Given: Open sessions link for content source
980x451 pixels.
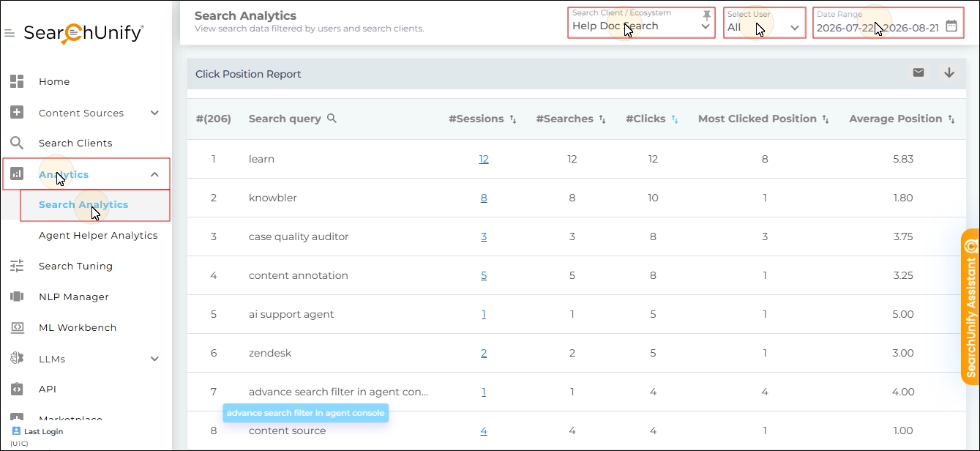Looking at the screenshot, I should [x=484, y=430].
